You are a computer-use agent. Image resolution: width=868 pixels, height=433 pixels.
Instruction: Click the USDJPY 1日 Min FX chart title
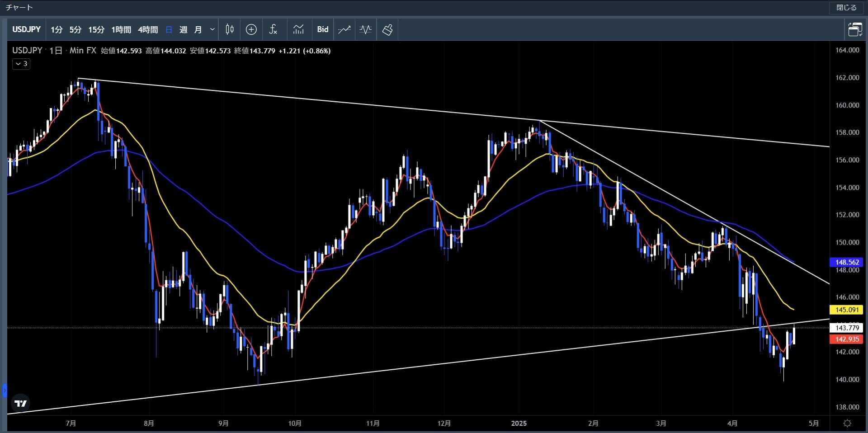pos(54,51)
